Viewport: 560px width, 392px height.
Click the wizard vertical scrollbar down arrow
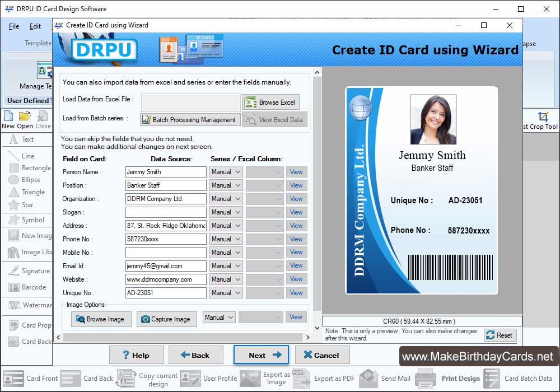tap(317, 328)
